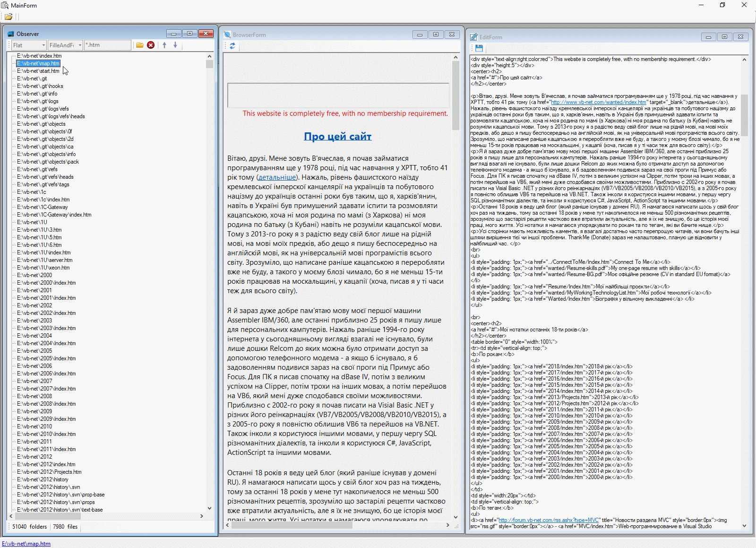Click the red 'This website is completely free' text
The height and width of the screenshot is (548, 756).
[x=345, y=113]
